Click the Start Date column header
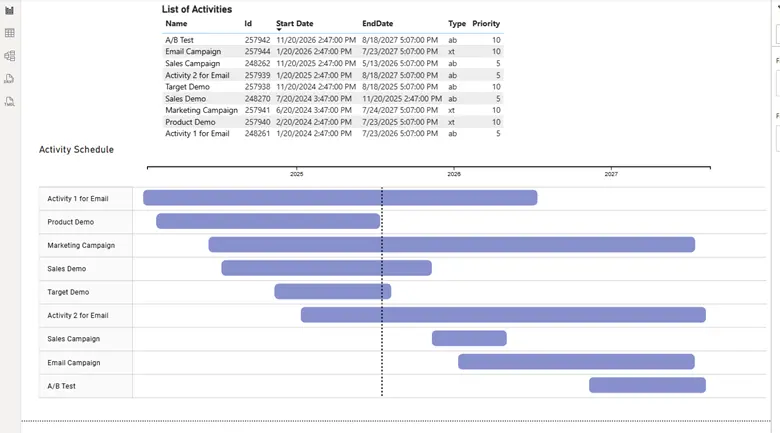 point(294,23)
